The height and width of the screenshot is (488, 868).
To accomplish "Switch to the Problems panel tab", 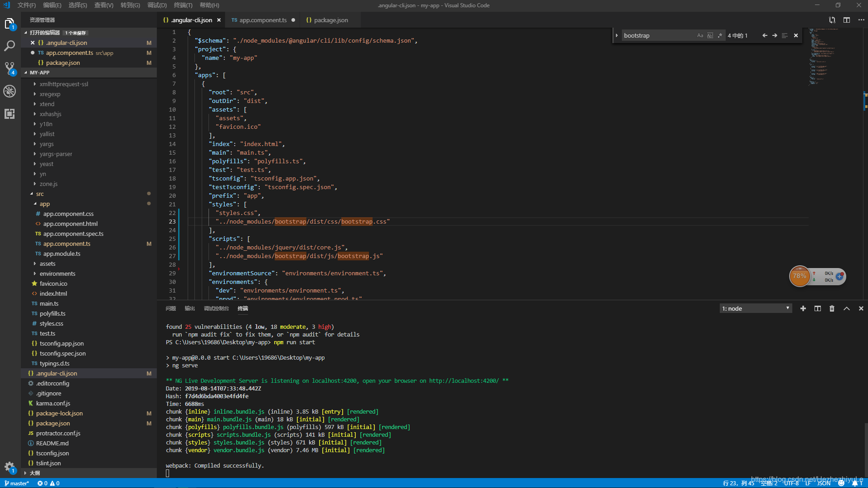I will (171, 308).
